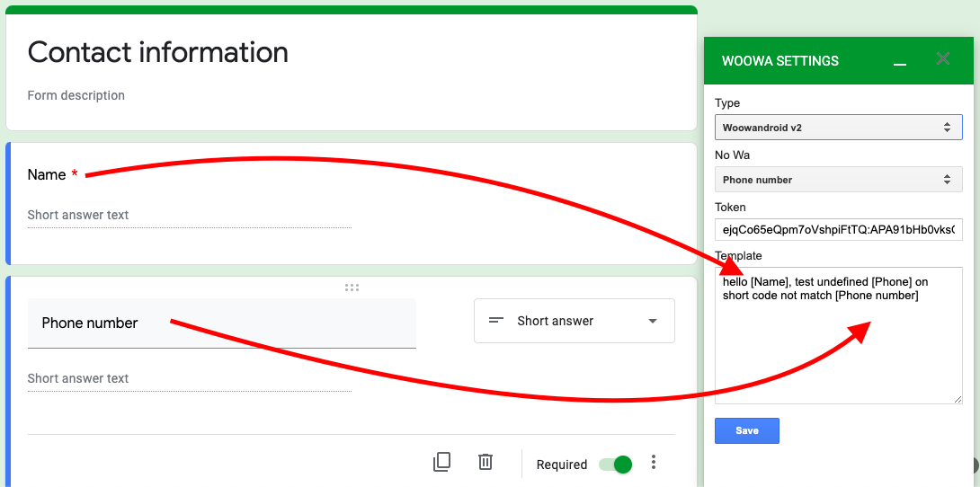Edit the Phone number question title
This screenshot has height=487, width=980.
tap(222, 323)
